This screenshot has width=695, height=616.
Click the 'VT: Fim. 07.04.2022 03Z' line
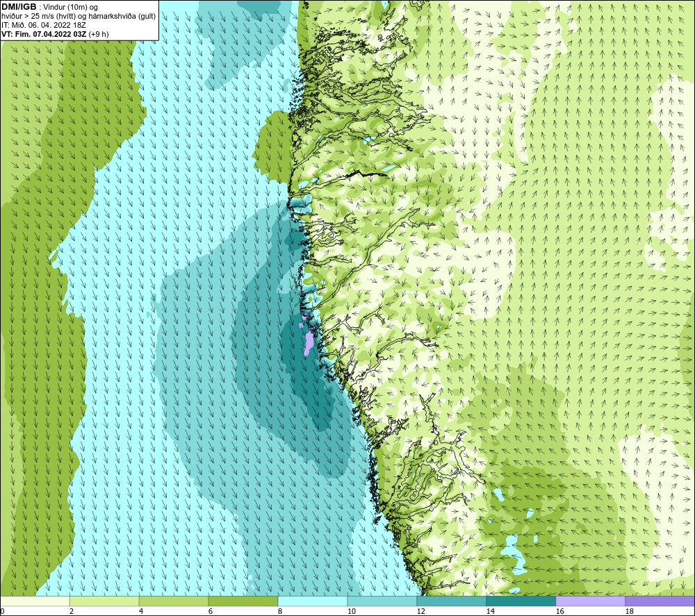[x=43, y=34]
